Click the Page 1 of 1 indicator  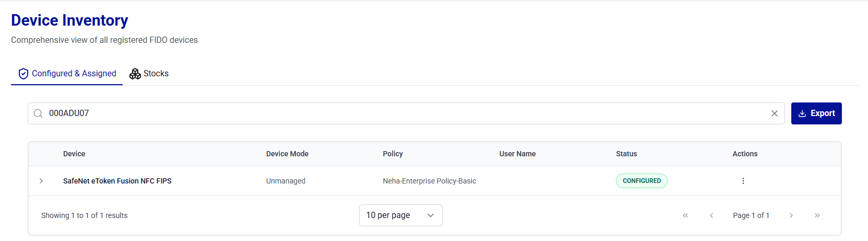pyautogui.click(x=751, y=215)
